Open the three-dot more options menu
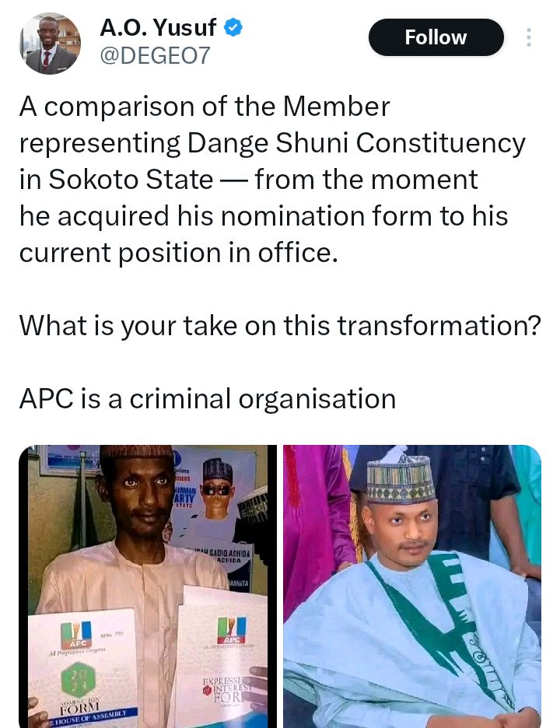 [x=529, y=37]
